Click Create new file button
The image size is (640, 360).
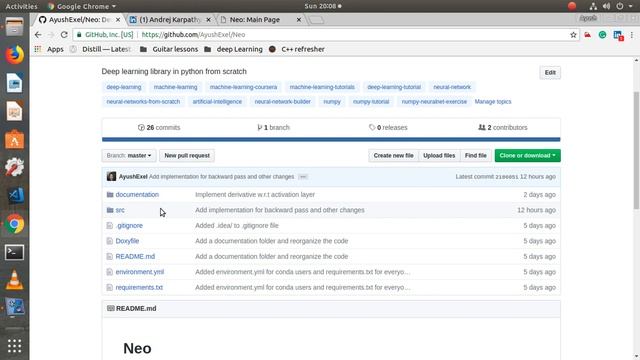(393, 156)
